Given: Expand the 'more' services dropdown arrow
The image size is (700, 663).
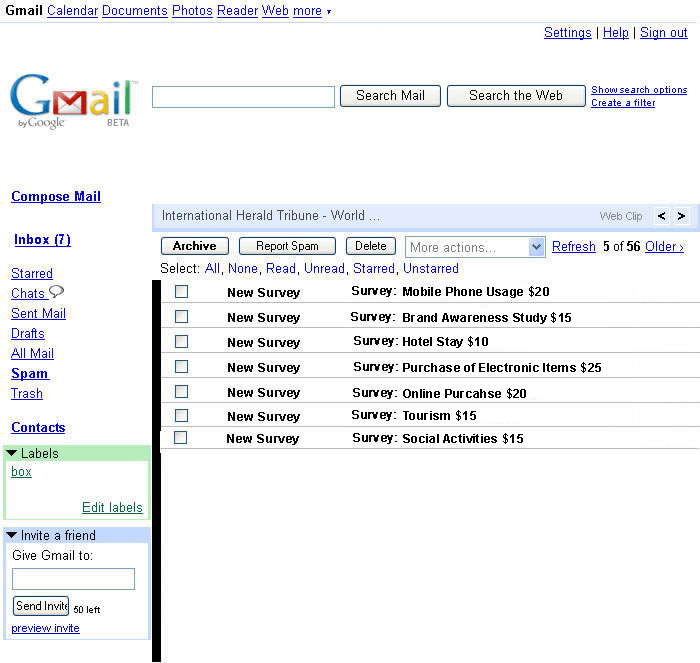Looking at the screenshot, I should [329, 12].
